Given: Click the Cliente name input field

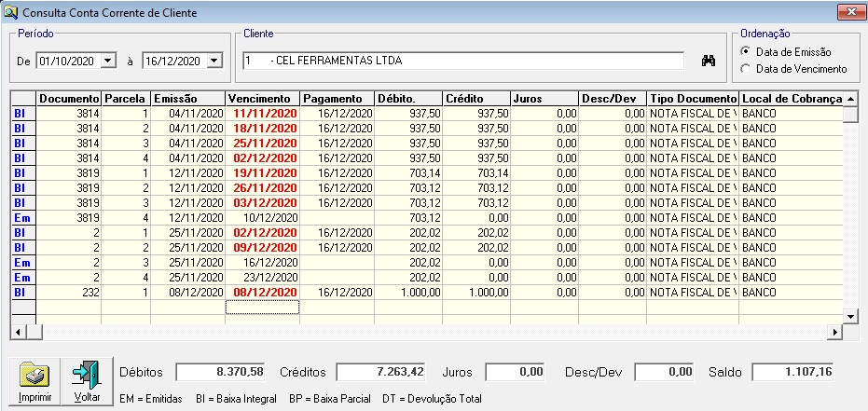Looking at the screenshot, I should click(x=462, y=61).
